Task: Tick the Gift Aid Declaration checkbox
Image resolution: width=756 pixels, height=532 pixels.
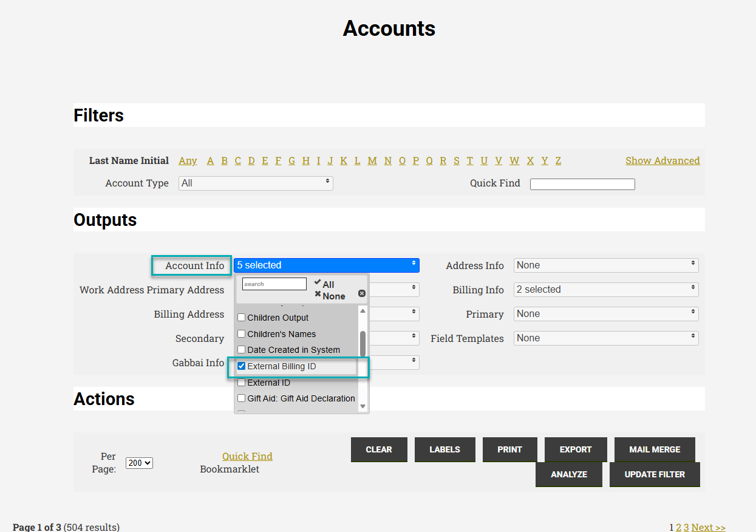Action: tap(242, 398)
